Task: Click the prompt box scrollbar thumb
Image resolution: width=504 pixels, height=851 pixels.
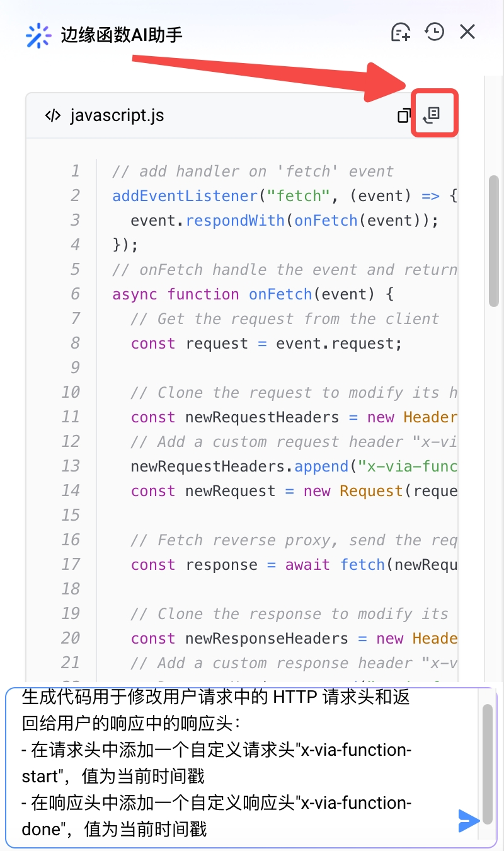Action: pyautogui.click(x=487, y=763)
